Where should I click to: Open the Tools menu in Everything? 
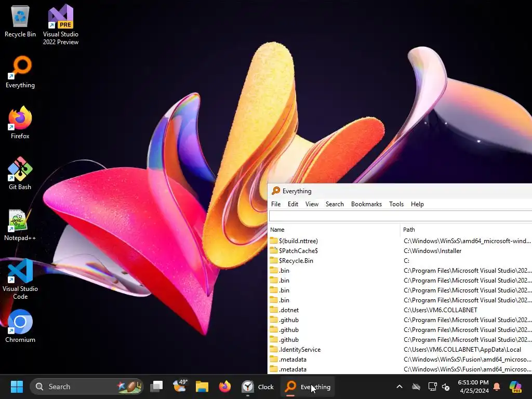tap(396, 204)
